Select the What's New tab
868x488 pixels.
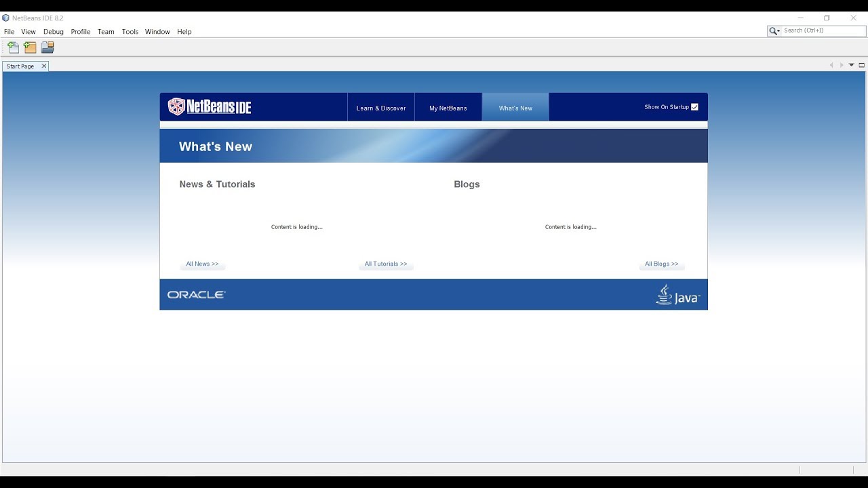tap(515, 108)
